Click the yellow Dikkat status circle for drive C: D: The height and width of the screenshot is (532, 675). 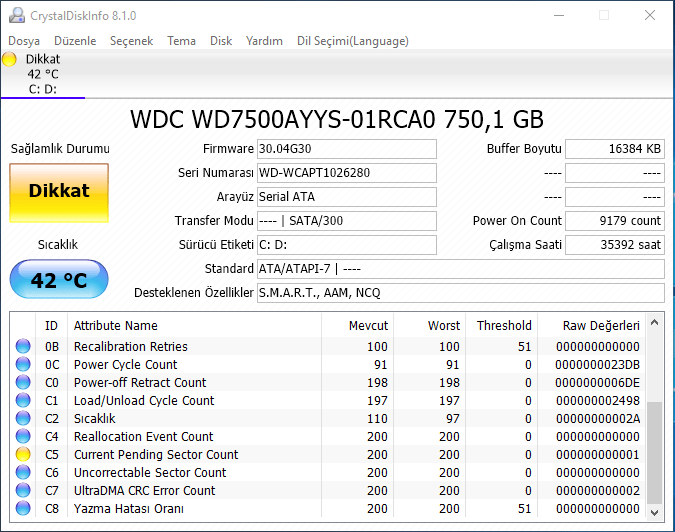[9, 59]
